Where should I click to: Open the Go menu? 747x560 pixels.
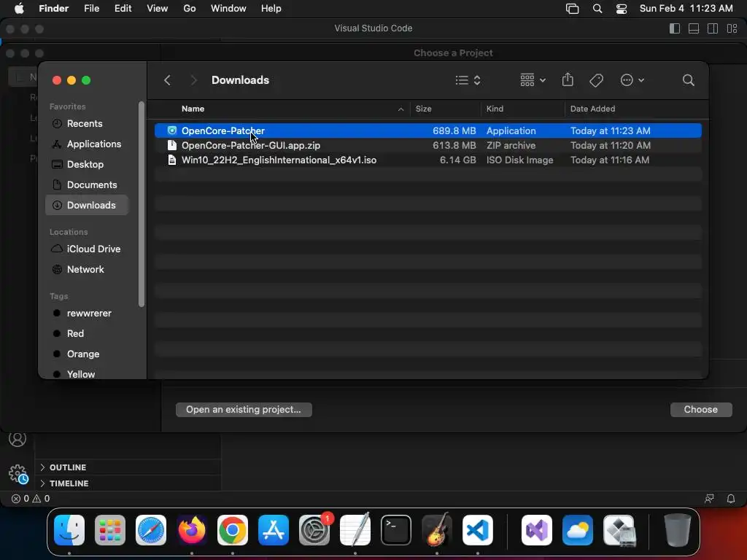(x=190, y=9)
